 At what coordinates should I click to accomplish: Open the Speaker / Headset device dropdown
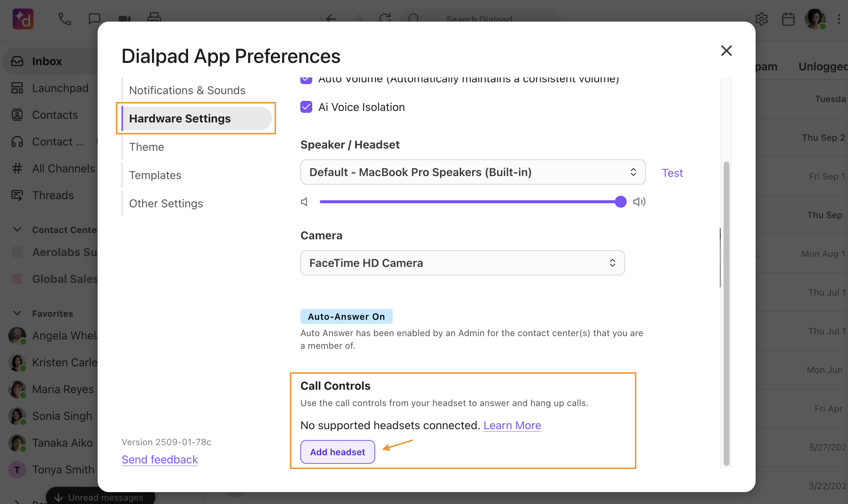point(473,172)
